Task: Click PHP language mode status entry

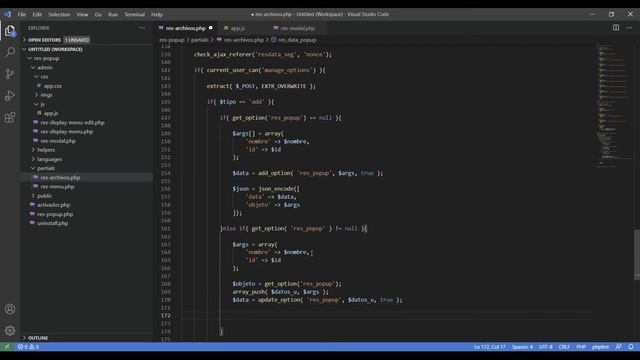Action: tap(581, 347)
